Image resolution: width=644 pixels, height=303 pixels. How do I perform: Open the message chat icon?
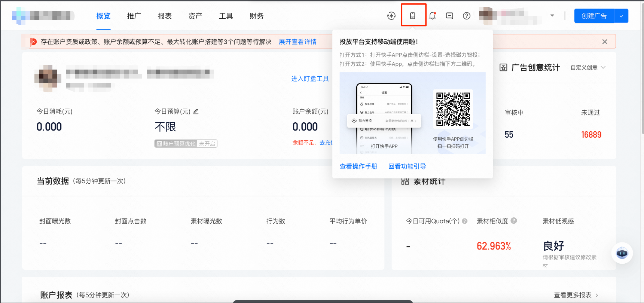[449, 16]
